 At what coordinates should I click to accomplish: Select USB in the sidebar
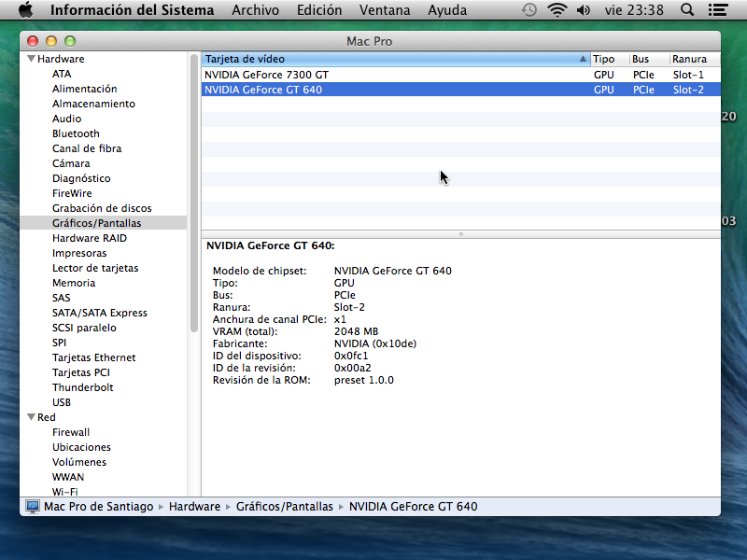62,402
